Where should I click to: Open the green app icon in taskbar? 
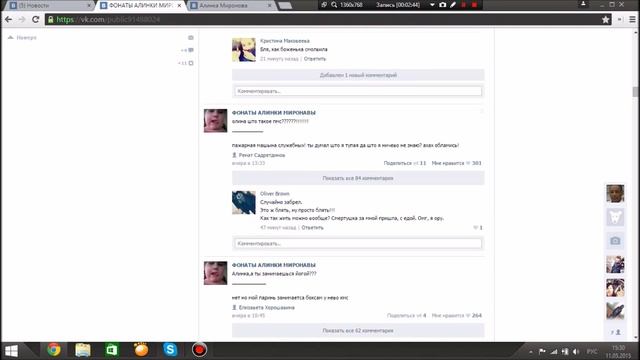(112, 350)
